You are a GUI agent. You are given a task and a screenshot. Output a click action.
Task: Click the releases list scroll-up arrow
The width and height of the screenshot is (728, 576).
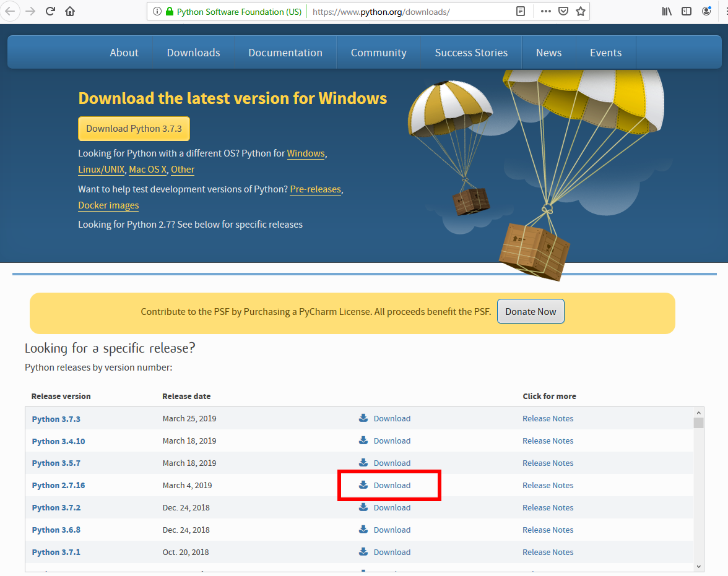pos(698,413)
